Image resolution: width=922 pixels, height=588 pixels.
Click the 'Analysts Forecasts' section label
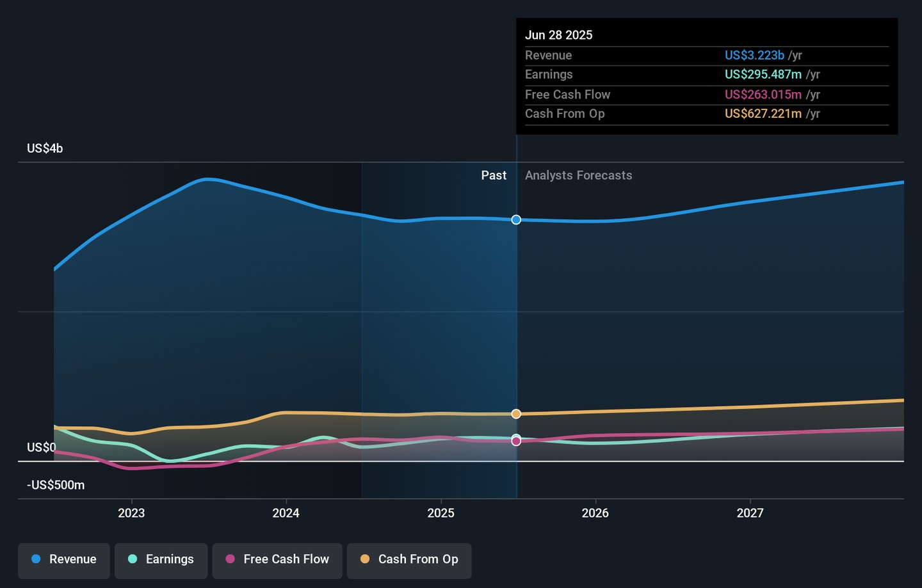coord(578,175)
